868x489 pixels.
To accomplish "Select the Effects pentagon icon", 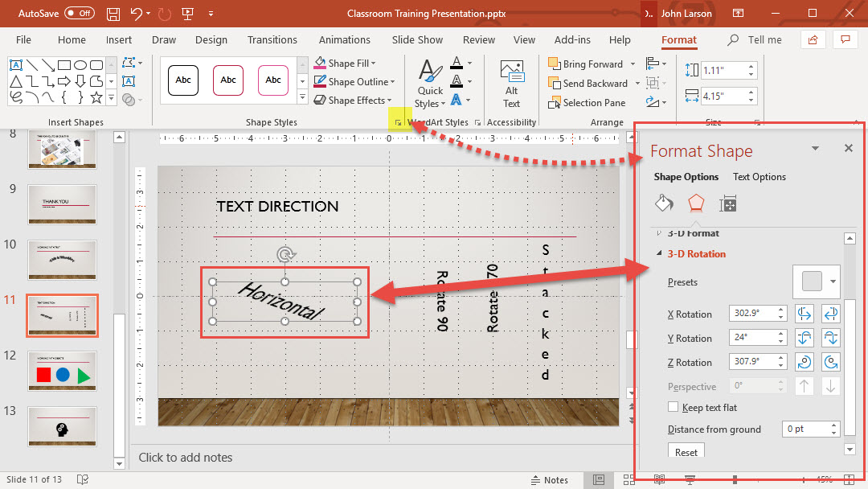I will [x=696, y=203].
